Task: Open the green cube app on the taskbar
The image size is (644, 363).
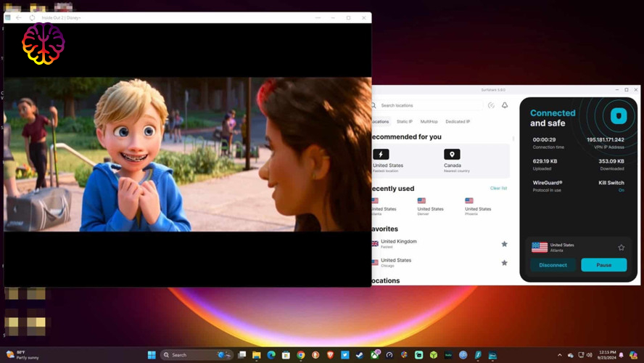Action: tap(433, 355)
